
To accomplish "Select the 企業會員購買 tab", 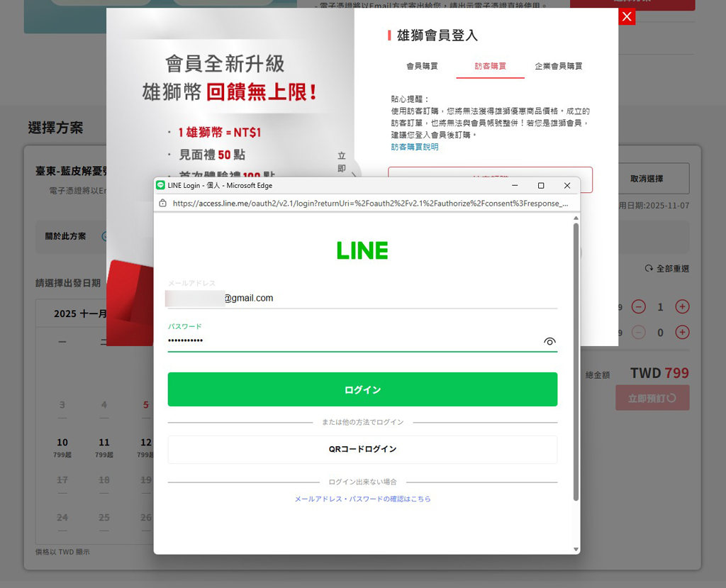I will pos(558,66).
